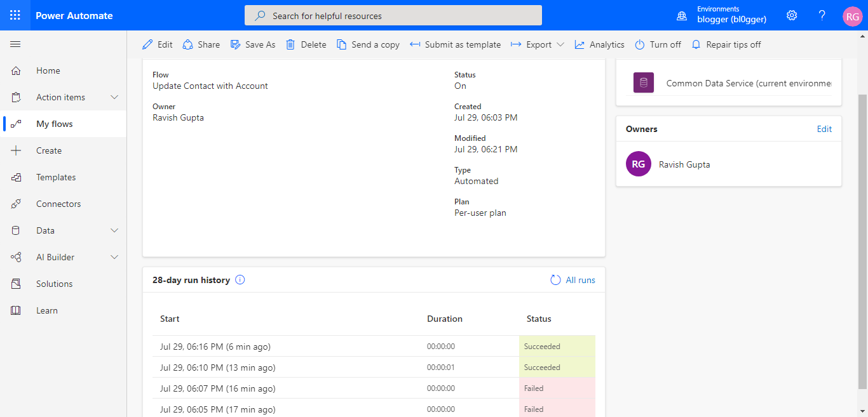The image size is (868, 417).
Task: Collapse the navigation with the hamburger menu
Action: (x=15, y=44)
